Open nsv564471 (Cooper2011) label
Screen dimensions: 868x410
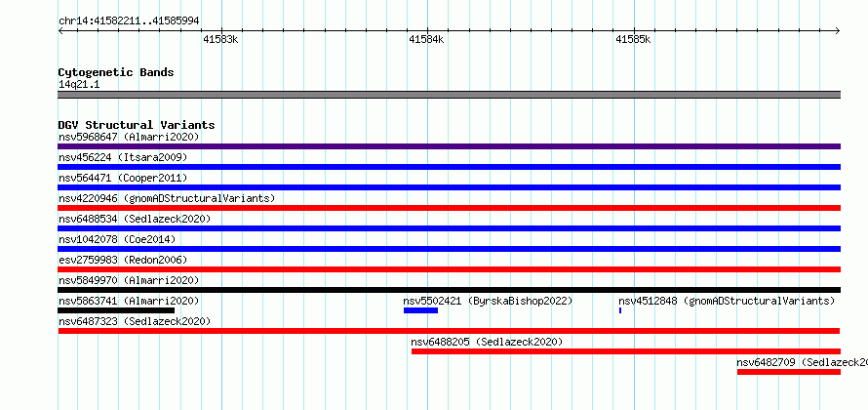point(123,178)
